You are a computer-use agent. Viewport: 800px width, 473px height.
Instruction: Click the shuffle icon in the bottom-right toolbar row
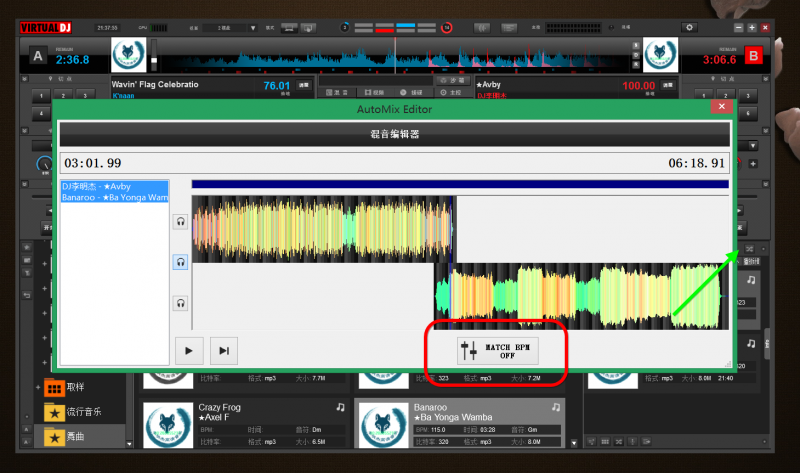[x=619, y=441]
